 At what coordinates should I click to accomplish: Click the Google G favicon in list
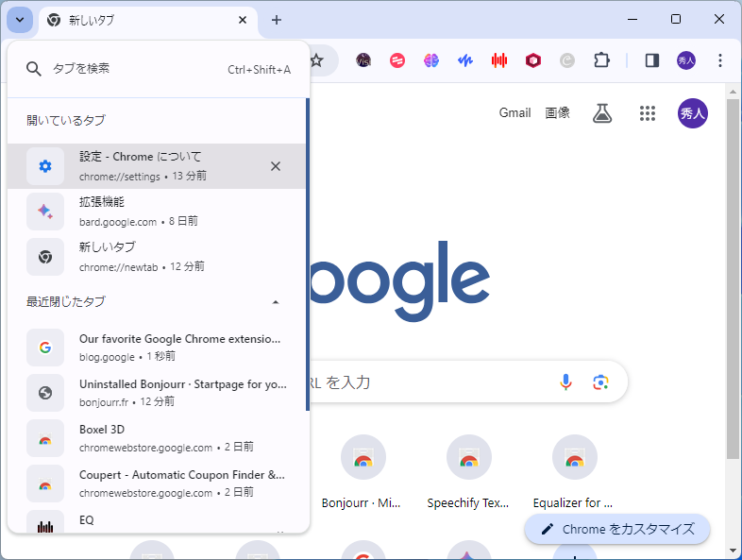click(x=45, y=348)
